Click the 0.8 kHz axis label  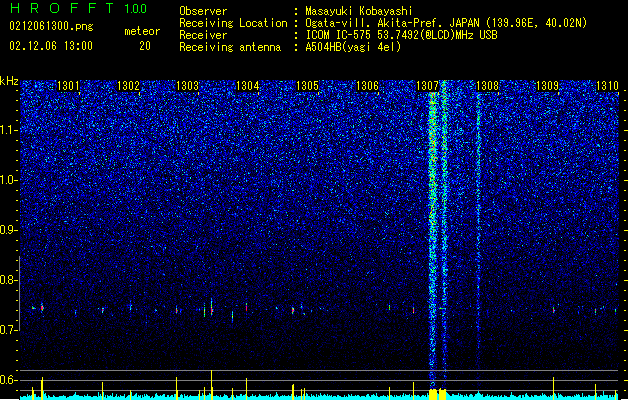pyautogui.click(x=8, y=280)
